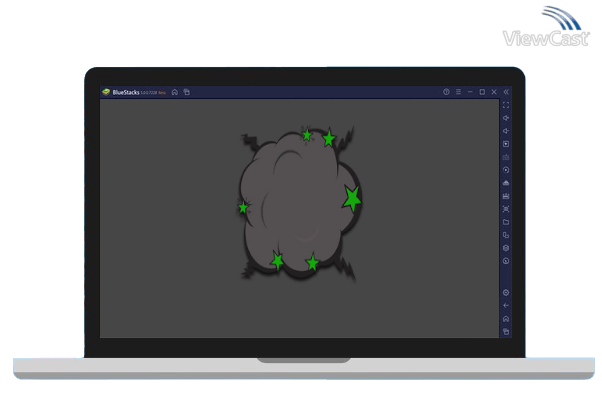The width and height of the screenshot is (602, 414).
Task: Open the multi-instance icon in title bar
Action: coord(186,92)
